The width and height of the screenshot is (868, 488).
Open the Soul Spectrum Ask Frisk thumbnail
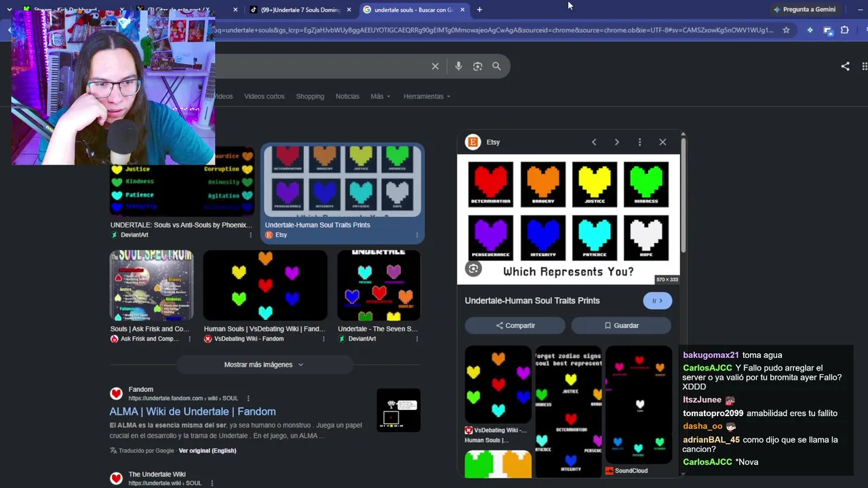point(151,285)
